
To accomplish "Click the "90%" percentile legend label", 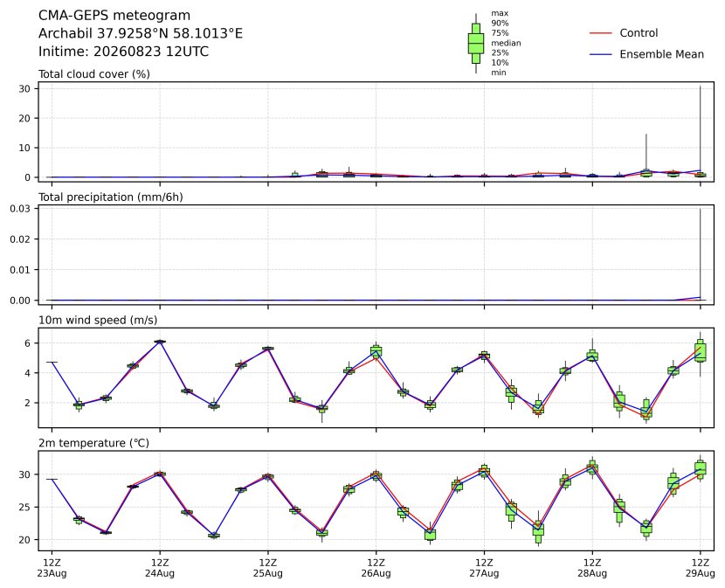I will (500, 23).
